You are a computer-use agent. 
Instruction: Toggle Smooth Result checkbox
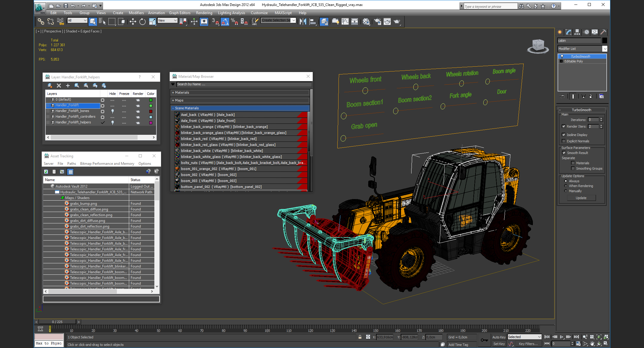[x=564, y=153]
